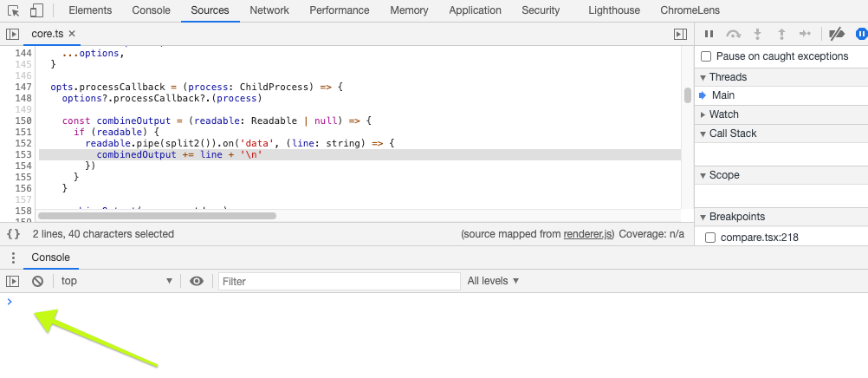Switch to the Console panel tab
The height and width of the screenshot is (378, 868).
151,10
